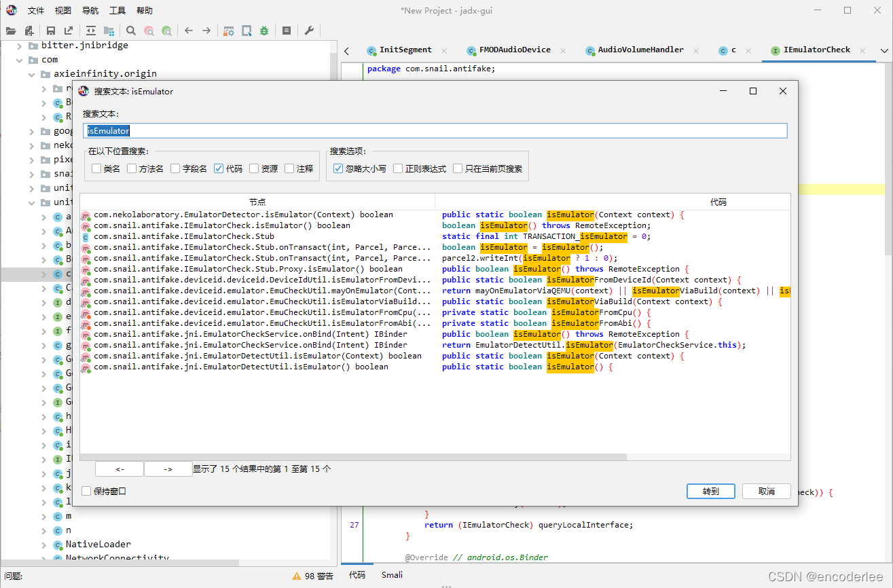Expand the bitter.jnibridge package node
The width and height of the screenshot is (893, 588).
pyautogui.click(x=19, y=45)
